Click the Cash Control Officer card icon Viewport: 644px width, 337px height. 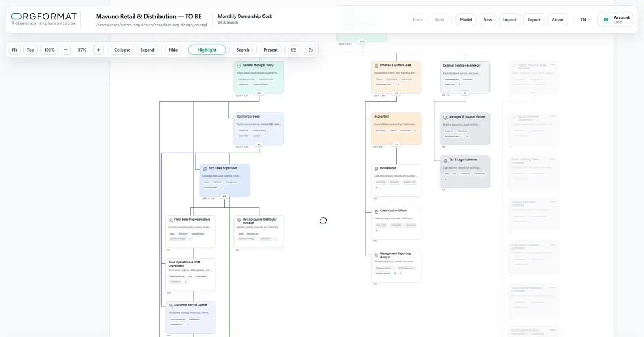pyautogui.click(x=377, y=211)
